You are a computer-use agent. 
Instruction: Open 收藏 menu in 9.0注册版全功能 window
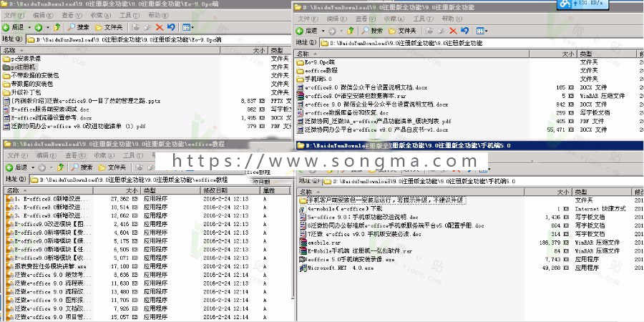[394, 19]
